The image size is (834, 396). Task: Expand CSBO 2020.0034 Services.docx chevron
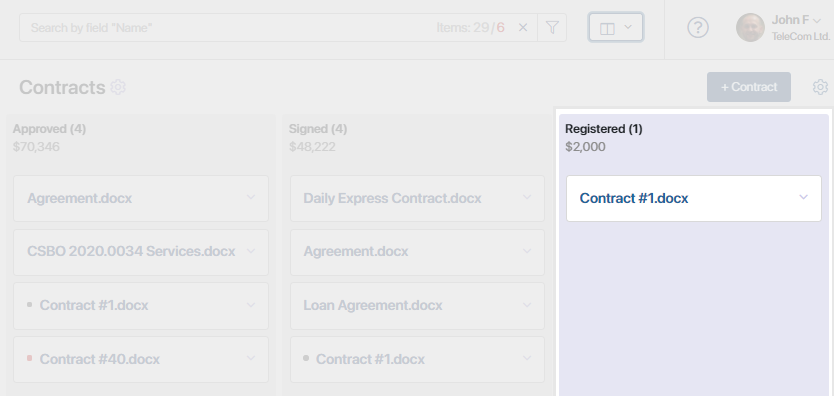tap(251, 250)
